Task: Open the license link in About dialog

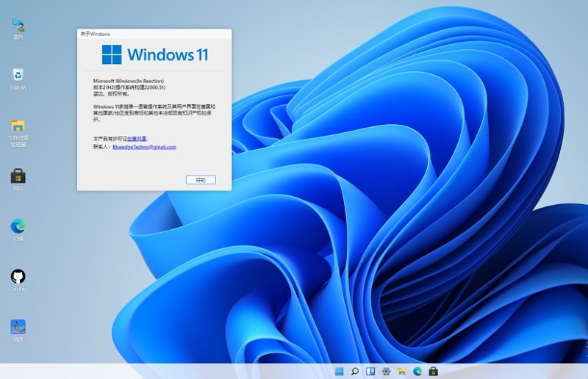Action: pyautogui.click(x=137, y=139)
